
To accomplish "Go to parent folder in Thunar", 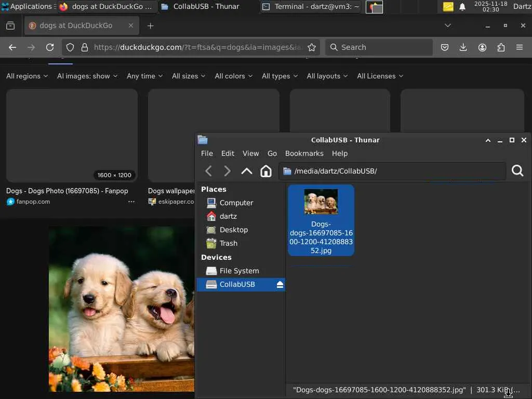I will 247,171.
